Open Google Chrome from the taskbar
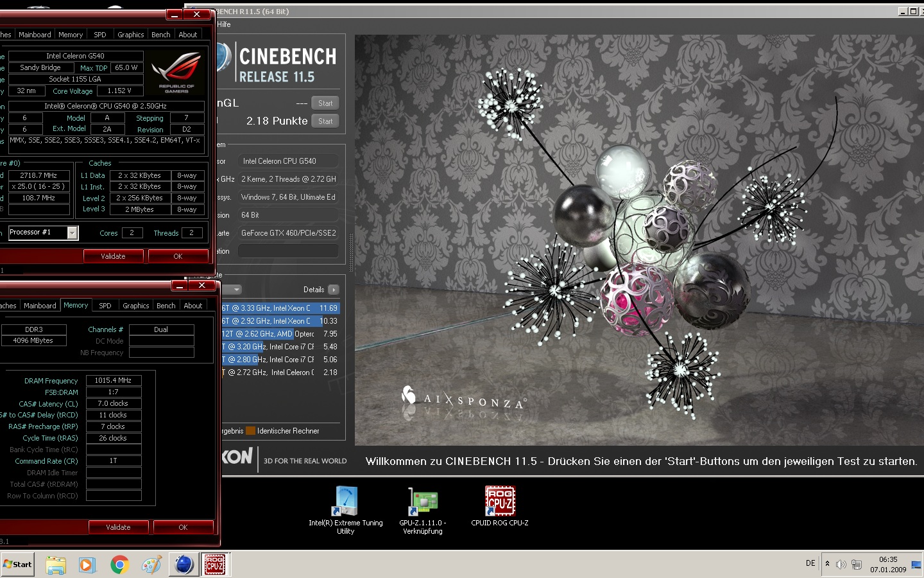Viewport: 924px width, 578px height. click(x=119, y=565)
